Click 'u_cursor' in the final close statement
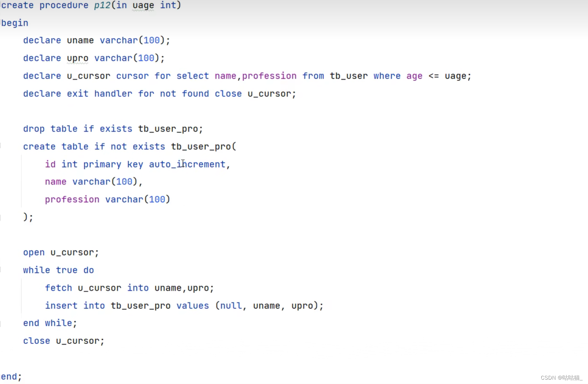This screenshot has width=588, height=384. (x=77, y=341)
